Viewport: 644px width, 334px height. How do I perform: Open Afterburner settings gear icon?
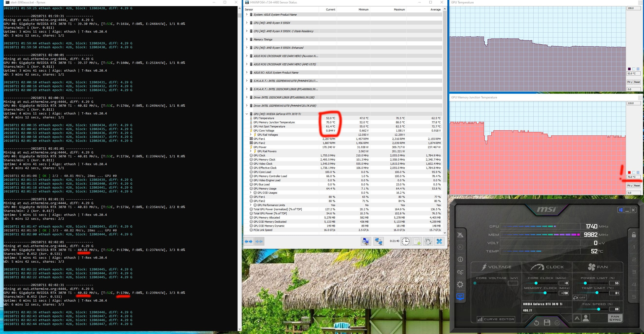460,285
